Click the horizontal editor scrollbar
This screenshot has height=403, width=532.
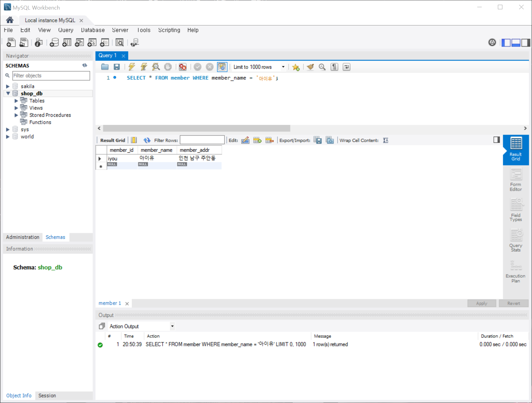tap(197, 128)
